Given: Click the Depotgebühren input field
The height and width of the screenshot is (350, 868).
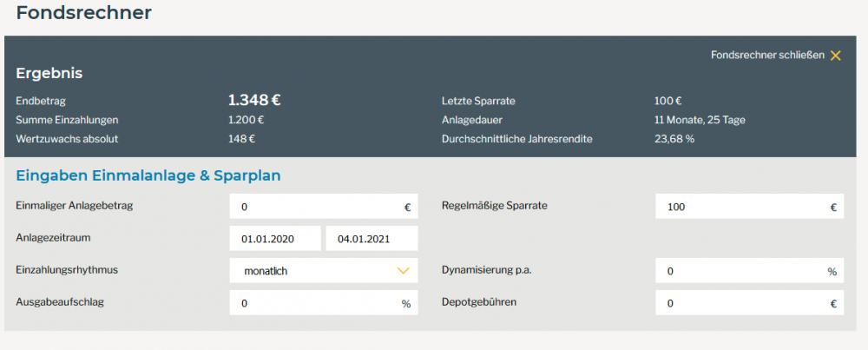Looking at the screenshot, I should pos(738,303).
